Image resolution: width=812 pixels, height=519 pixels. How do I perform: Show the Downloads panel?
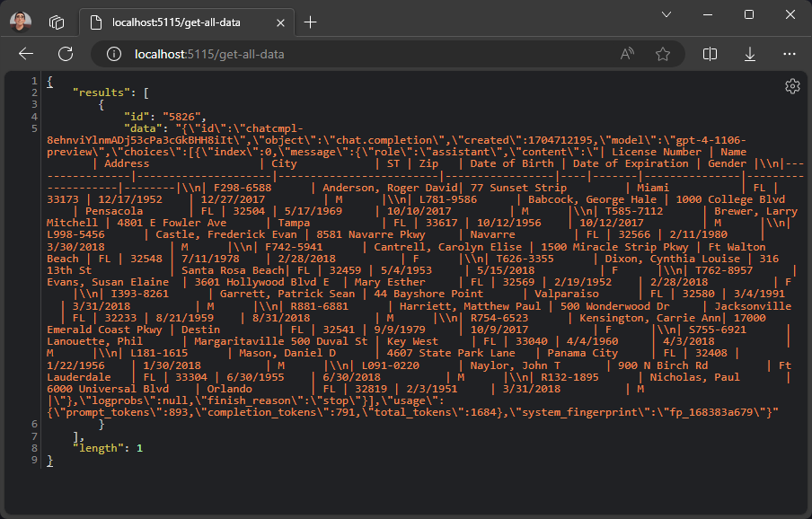pyautogui.click(x=750, y=54)
